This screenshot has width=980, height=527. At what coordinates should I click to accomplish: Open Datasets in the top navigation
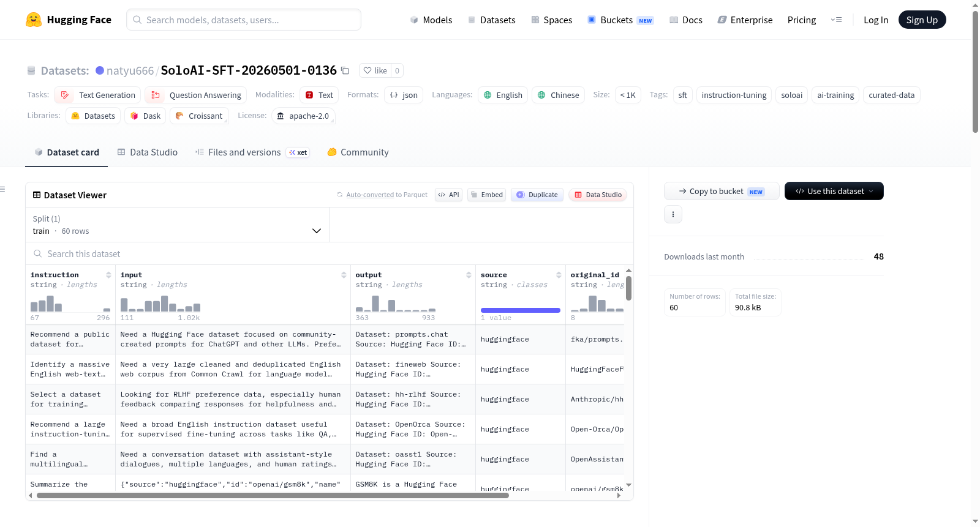point(491,20)
